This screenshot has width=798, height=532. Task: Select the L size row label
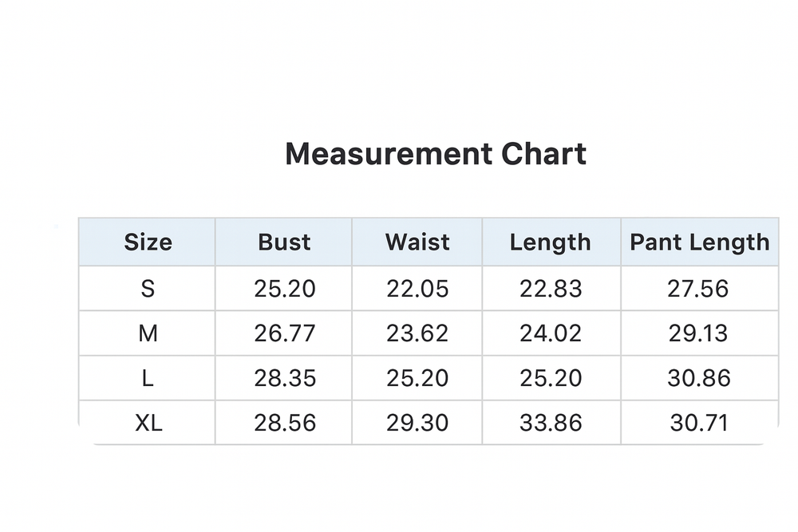pos(148,378)
